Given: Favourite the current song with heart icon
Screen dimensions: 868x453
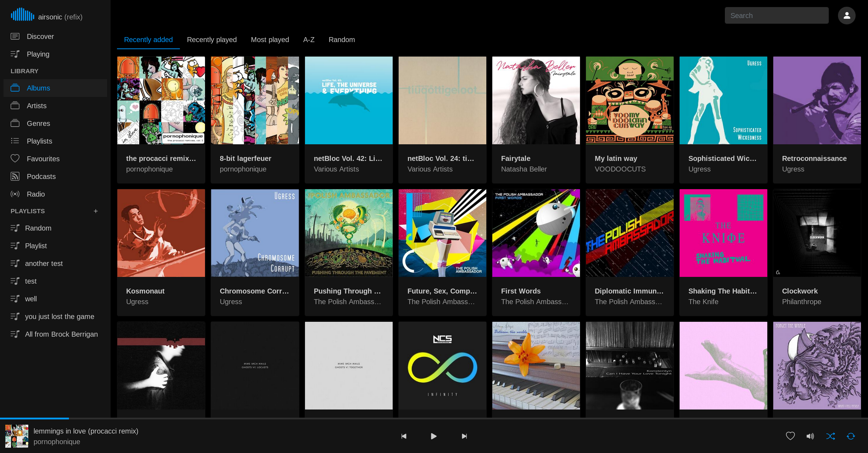Looking at the screenshot, I should pos(790,436).
